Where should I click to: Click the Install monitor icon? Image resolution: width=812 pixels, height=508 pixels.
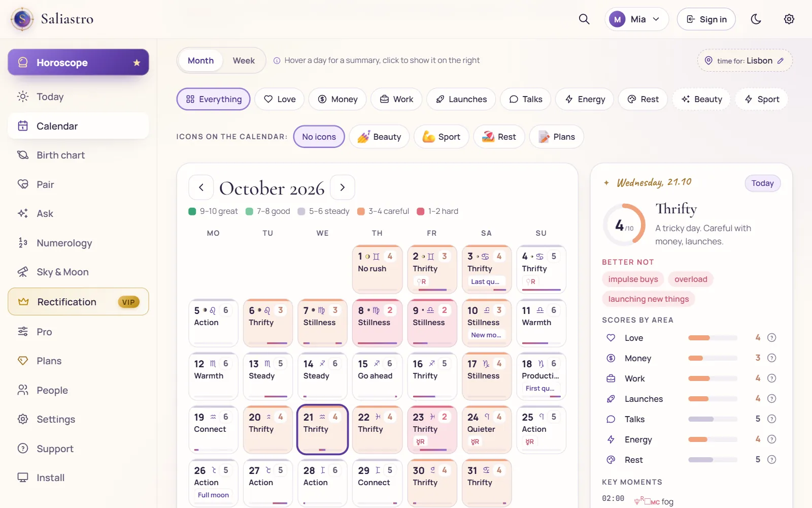click(23, 478)
